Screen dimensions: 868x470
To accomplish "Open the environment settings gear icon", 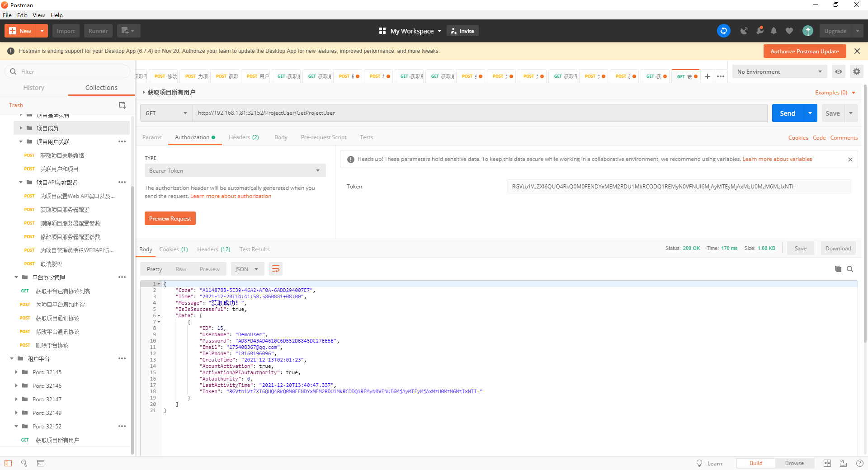I will tap(856, 71).
